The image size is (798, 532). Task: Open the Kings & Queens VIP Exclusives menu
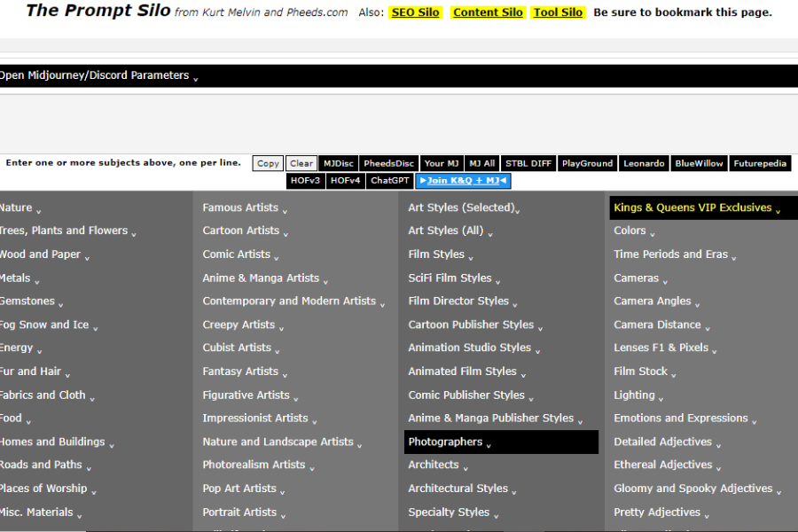coord(692,207)
